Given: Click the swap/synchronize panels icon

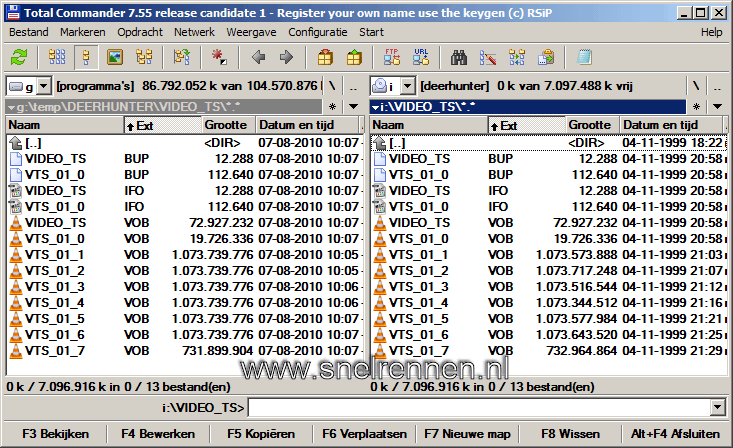Looking at the screenshot, I should (x=182, y=58).
